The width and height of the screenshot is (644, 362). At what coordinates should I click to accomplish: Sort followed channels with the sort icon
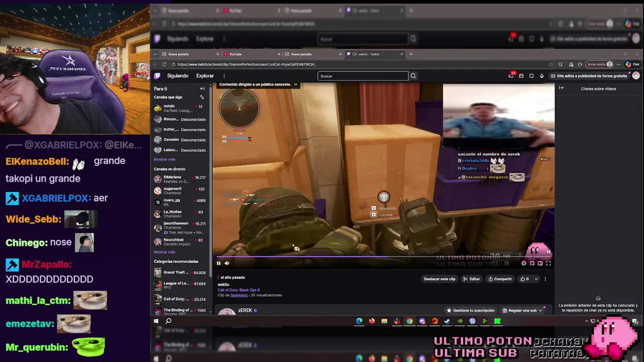tap(202, 97)
